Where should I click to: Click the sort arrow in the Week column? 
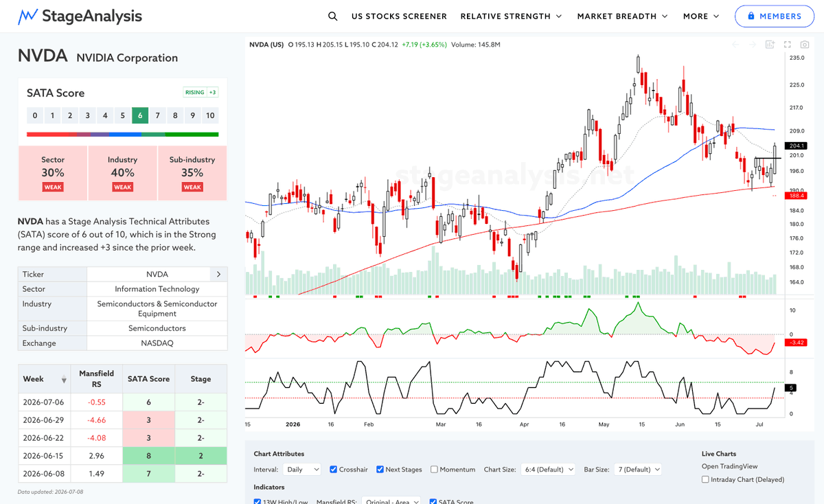[65, 380]
